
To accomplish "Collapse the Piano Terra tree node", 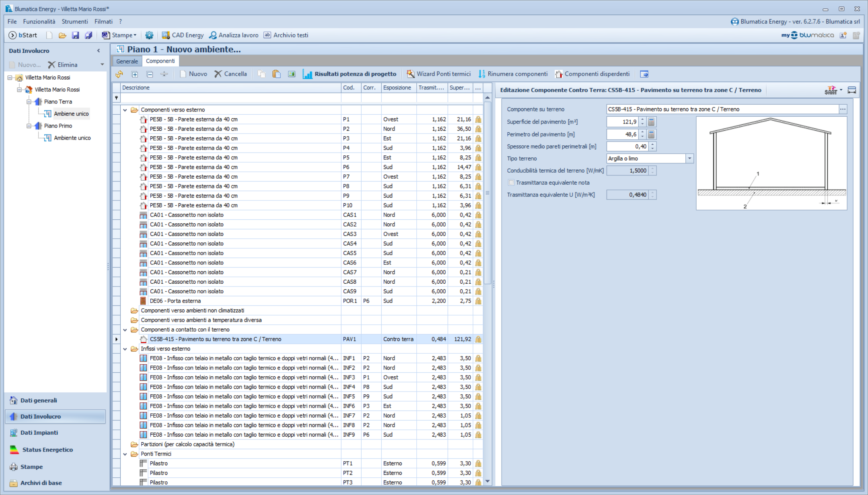I will point(29,101).
